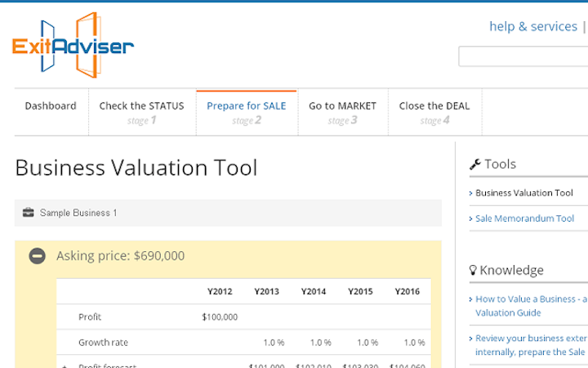Click the Y2013 growth rate value
588x368 pixels.
point(273,343)
